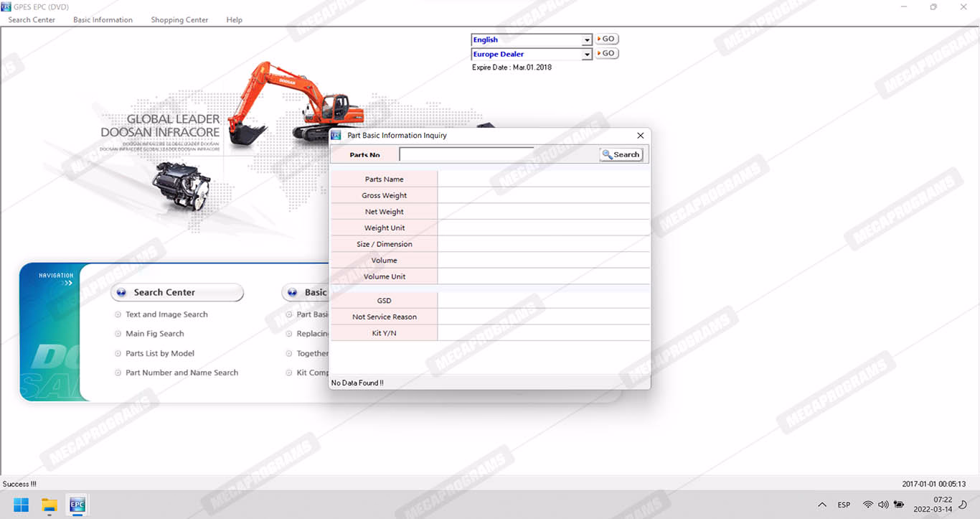Open the Search Center menu
This screenshot has height=519, width=980.
32,20
